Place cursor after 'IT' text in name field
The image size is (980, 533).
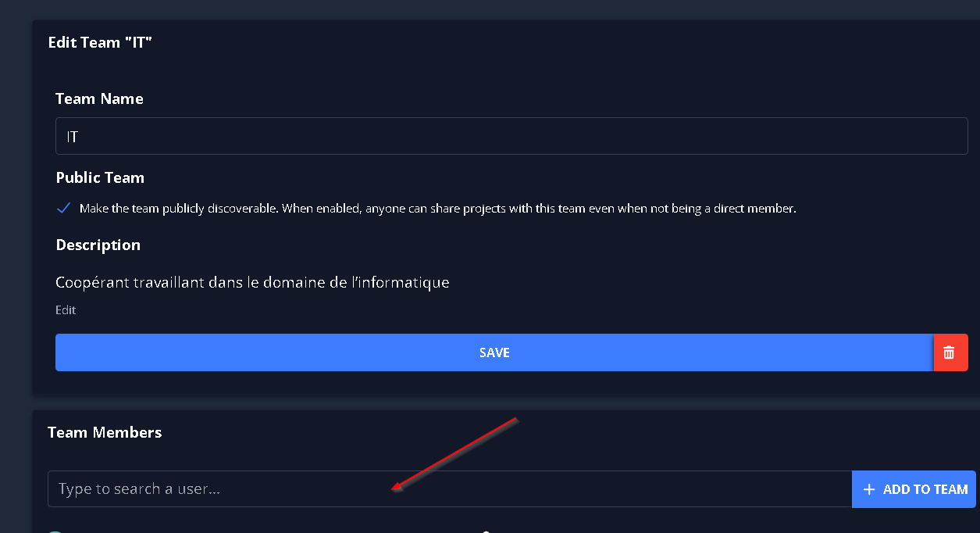coord(80,137)
